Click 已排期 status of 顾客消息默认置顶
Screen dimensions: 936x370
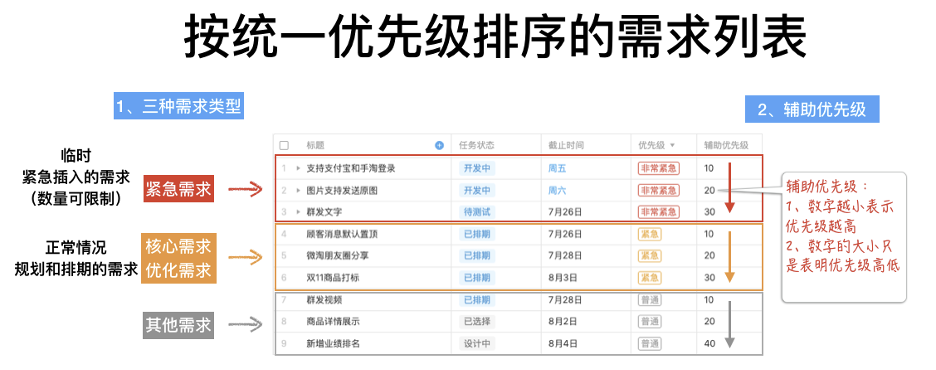click(477, 234)
